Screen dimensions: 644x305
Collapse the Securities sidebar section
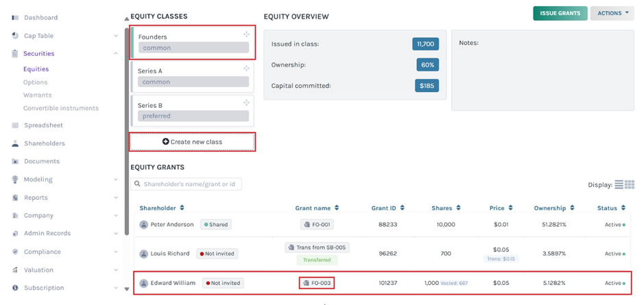click(x=115, y=54)
